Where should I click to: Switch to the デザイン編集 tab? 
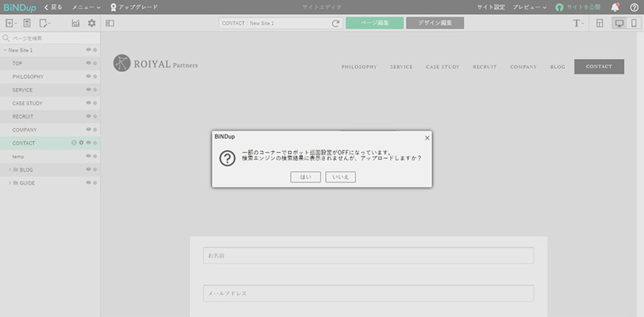435,23
